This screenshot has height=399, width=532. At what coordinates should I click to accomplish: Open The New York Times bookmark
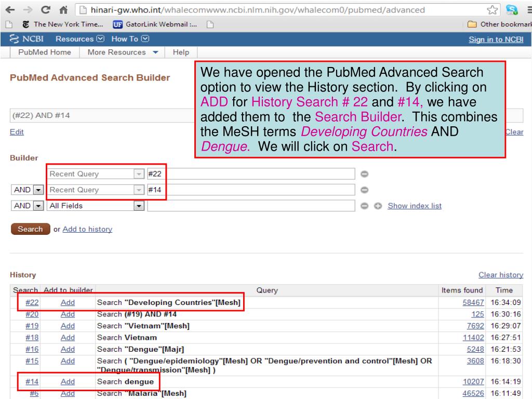[x=63, y=24]
